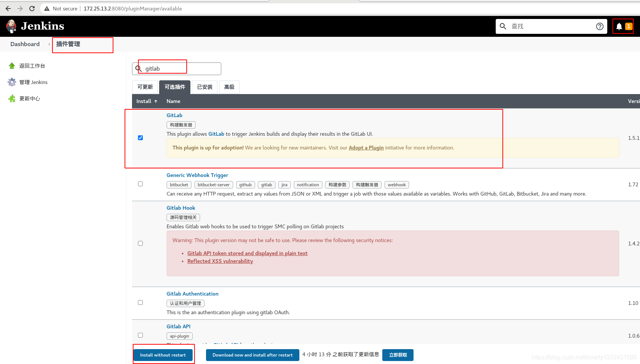Click the 构建触发器 tag under GitLab

point(181,125)
